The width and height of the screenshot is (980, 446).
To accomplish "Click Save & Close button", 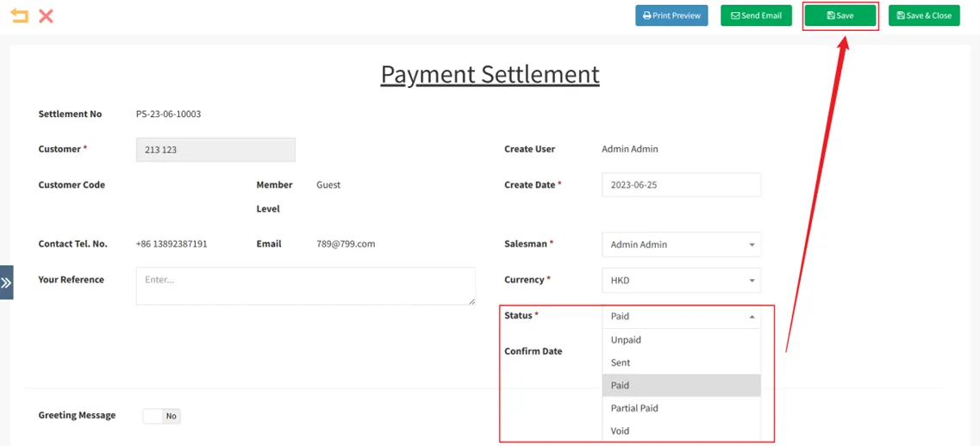I will (x=924, y=15).
